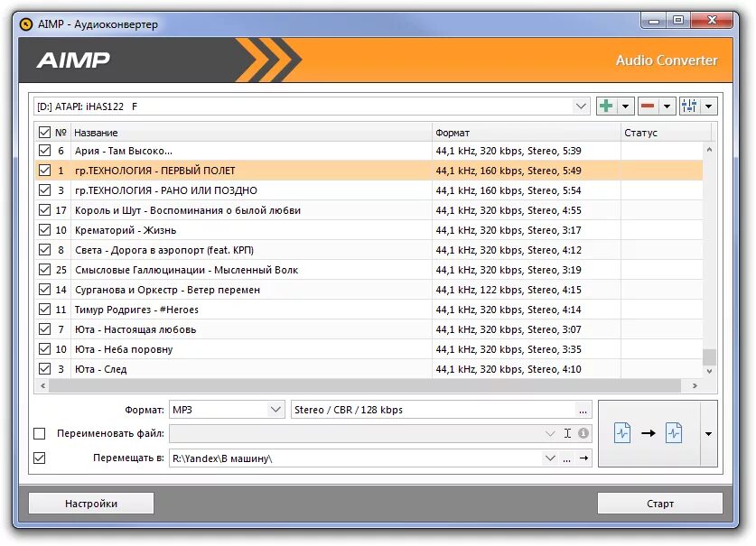The width and height of the screenshot is (756, 546).
Task: Uncheck ПЕРВЫЙ ПОЛЕТ track checkbox
Action: [x=44, y=170]
